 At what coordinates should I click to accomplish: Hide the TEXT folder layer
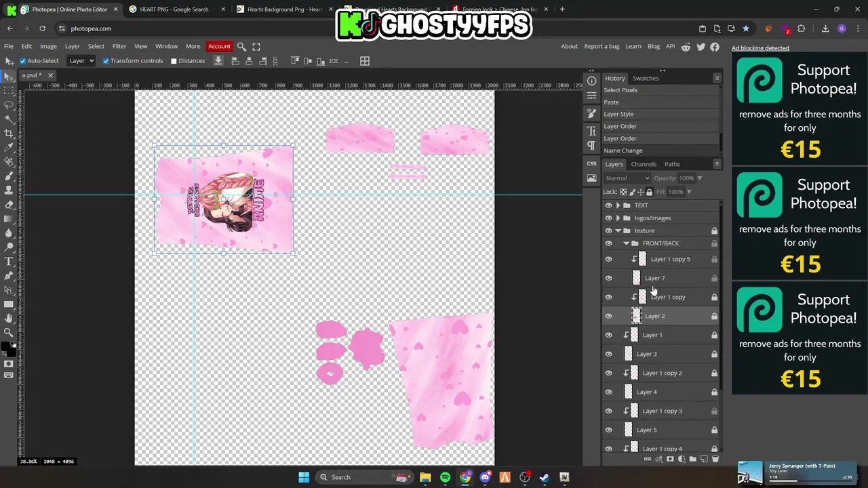tap(608, 205)
